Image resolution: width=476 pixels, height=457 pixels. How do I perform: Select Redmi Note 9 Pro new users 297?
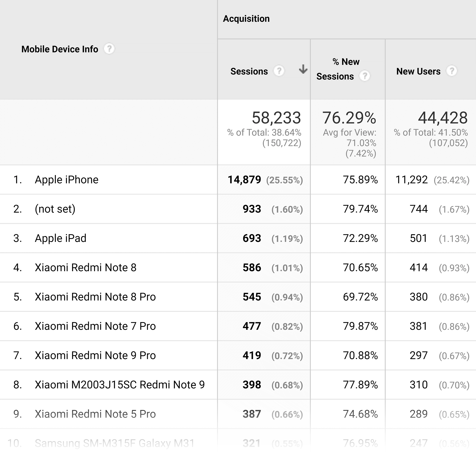pos(419,355)
